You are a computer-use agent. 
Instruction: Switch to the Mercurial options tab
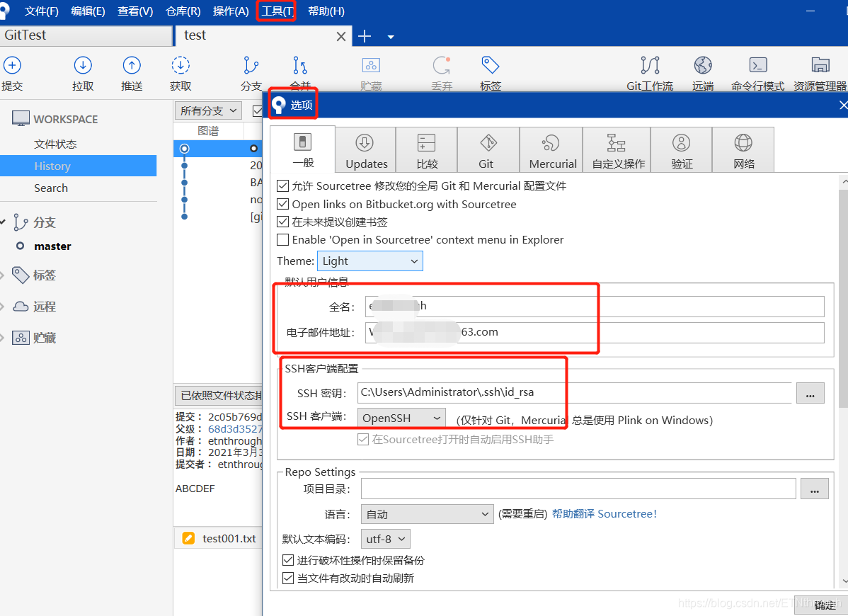click(x=551, y=150)
